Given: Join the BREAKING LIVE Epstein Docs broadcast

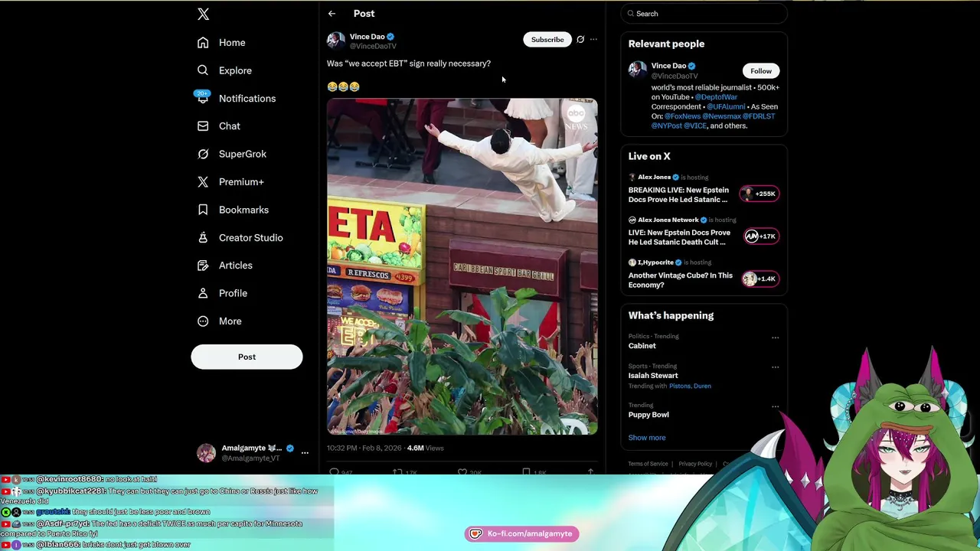Looking at the screenshot, I should pyautogui.click(x=678, y=194).
